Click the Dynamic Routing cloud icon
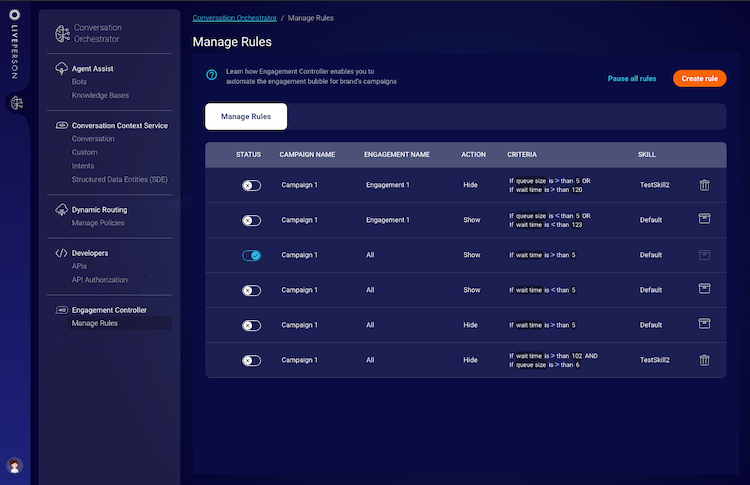This screenshot has height=485, width=750. (x=61, y=209)
